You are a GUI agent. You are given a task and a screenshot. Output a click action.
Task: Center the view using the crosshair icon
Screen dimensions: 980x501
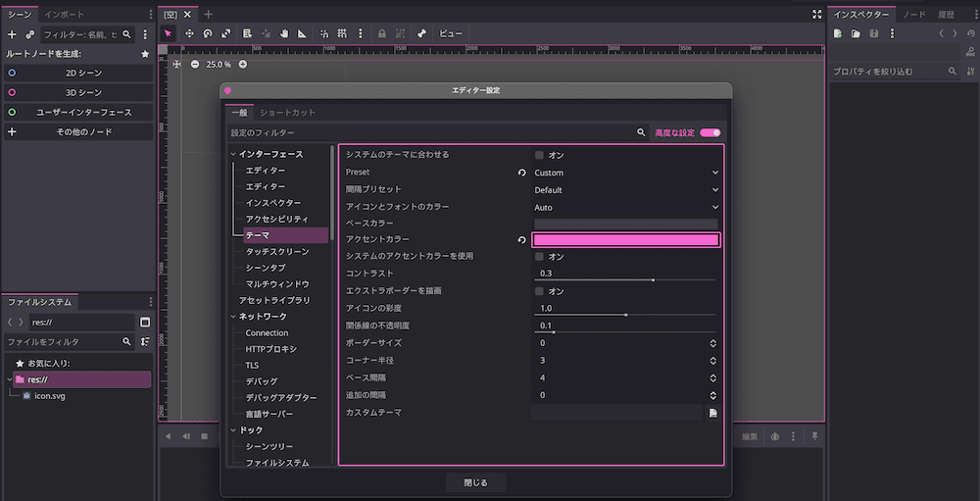coord(176,65)
